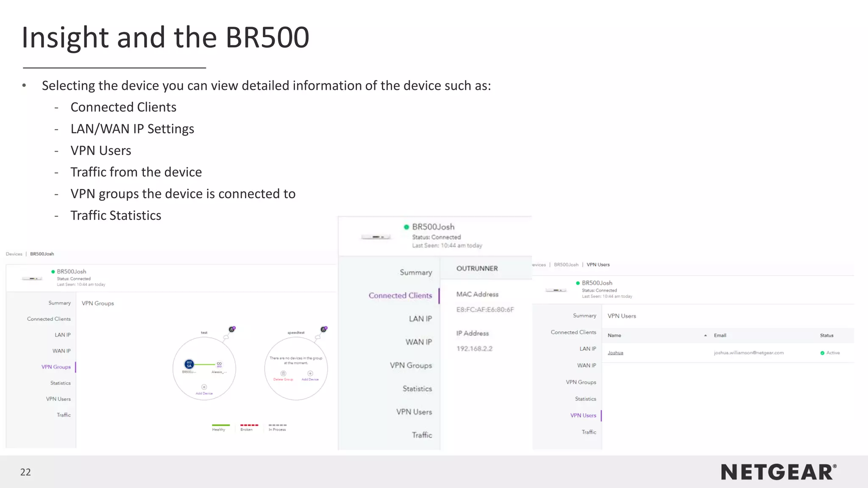Image resolution: width=868 pixels, height=488 pixels.
Task: Click the Active status text
Action: click(833, 353)
